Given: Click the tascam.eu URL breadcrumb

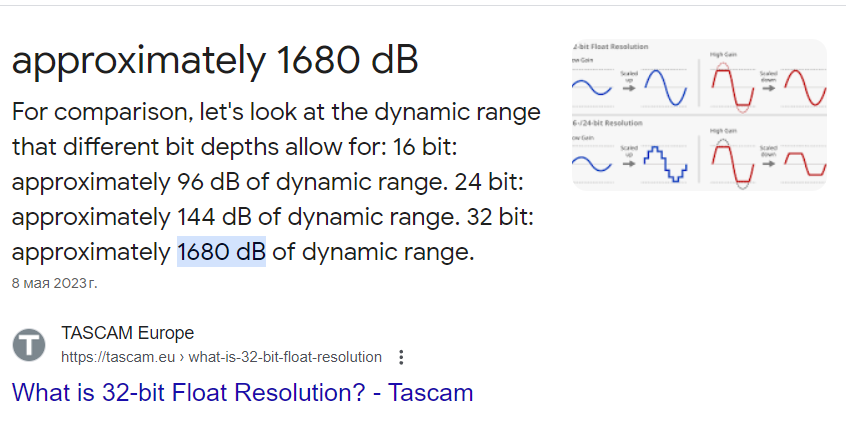Looking at the screenshot, I should click(x=221, y=357).
